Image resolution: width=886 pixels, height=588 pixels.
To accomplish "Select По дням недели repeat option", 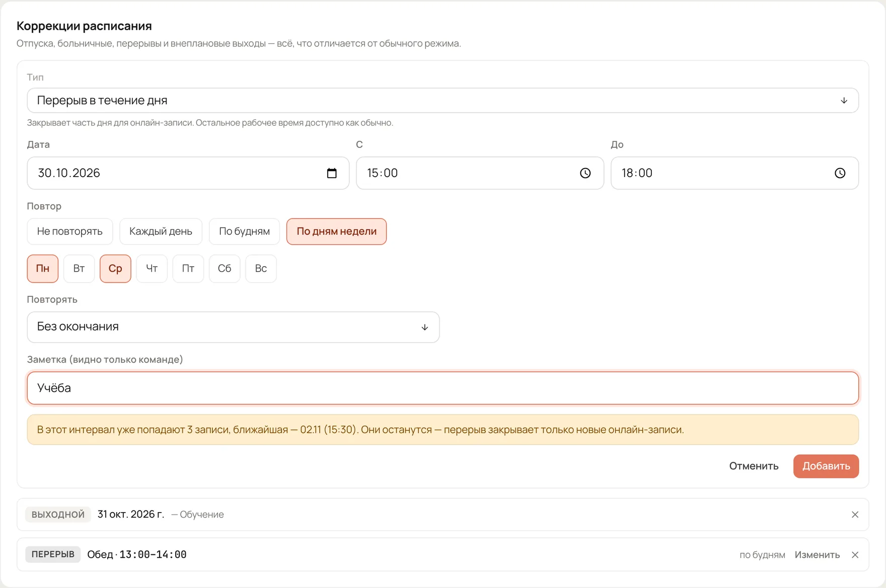I will pos(336,231).
